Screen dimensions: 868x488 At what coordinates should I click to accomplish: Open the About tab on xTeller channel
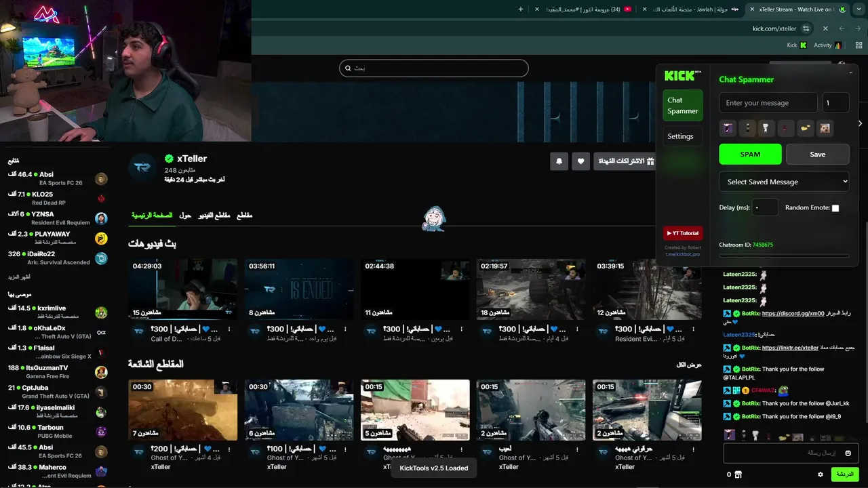[185, 215]
